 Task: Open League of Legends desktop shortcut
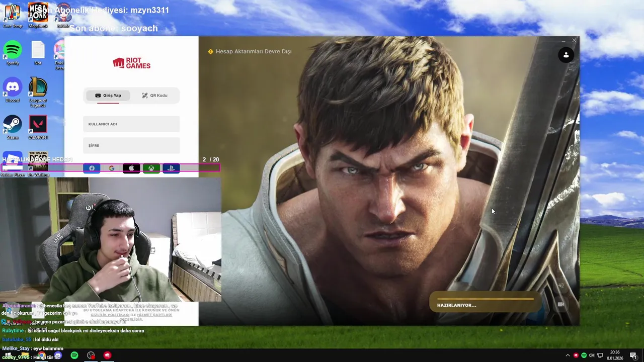[38, 93]
